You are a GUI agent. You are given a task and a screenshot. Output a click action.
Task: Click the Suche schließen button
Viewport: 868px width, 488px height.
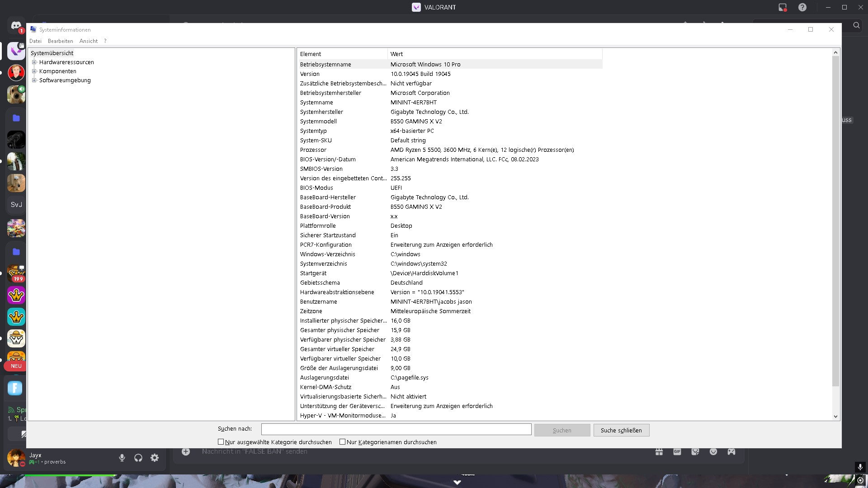(x=621, y=430)
